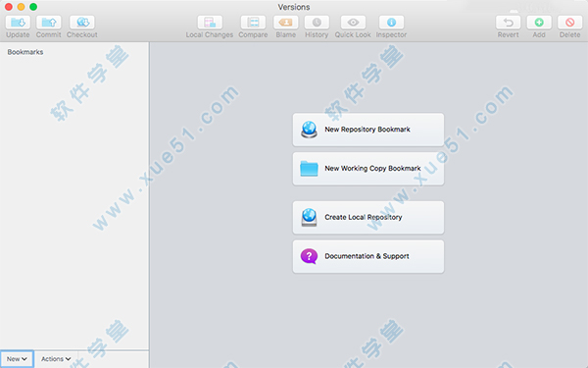Open the History toolbar icon
The width and height of the screenshot is (588, 368).
[317, 23]
